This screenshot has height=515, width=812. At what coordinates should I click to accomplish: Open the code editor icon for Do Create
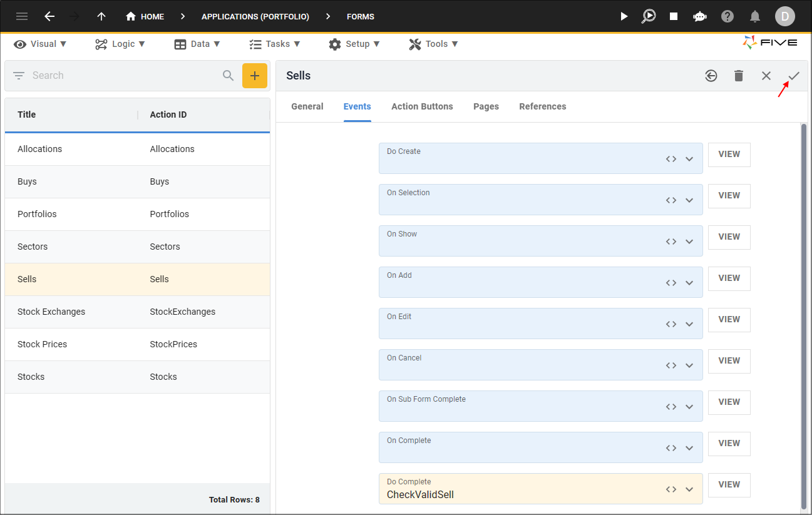(x=671, y=159)
